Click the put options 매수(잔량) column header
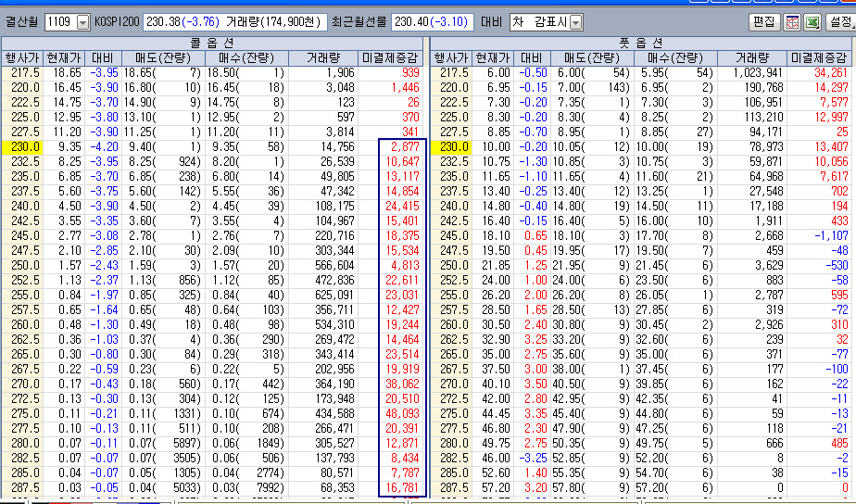The width and height of the screenshot is (856, 504). coord(674,57)
